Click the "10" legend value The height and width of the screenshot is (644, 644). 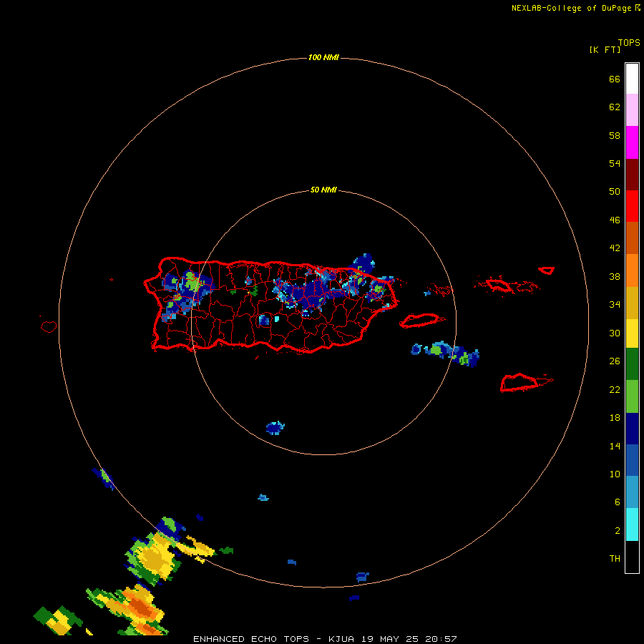click(615, 474)
